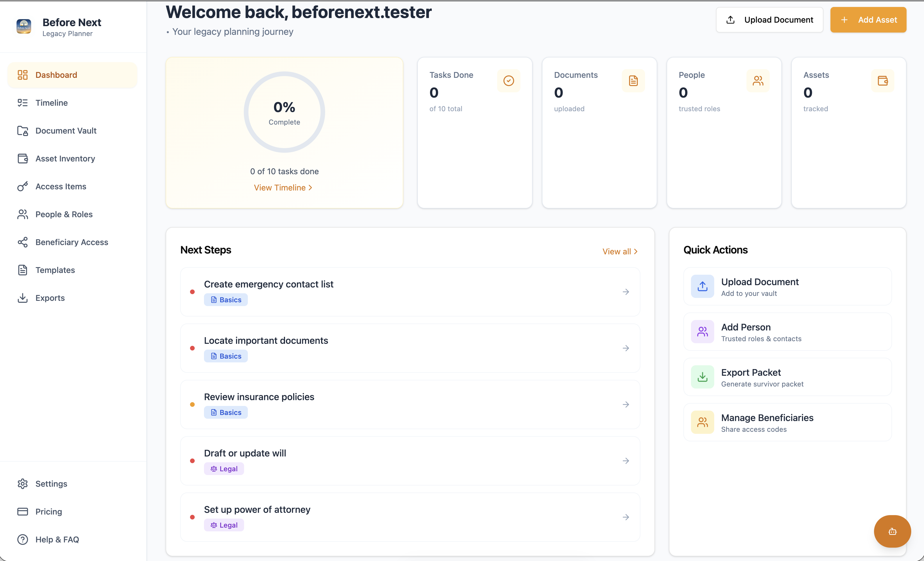Click the arrow on Set up power of attorney
924x561 pixels.
[626, 517]
